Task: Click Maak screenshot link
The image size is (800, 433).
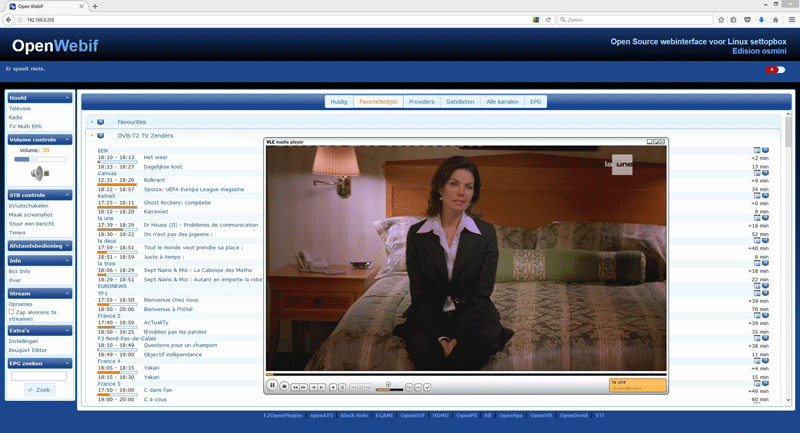Action: pos(30,215)
